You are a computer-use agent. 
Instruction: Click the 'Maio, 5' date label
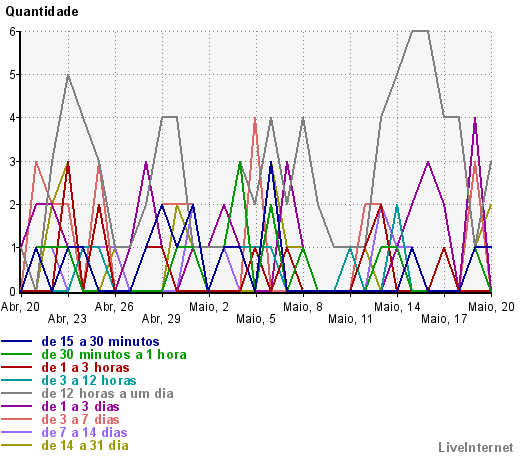pyautogui.click(x=256, y=319)
